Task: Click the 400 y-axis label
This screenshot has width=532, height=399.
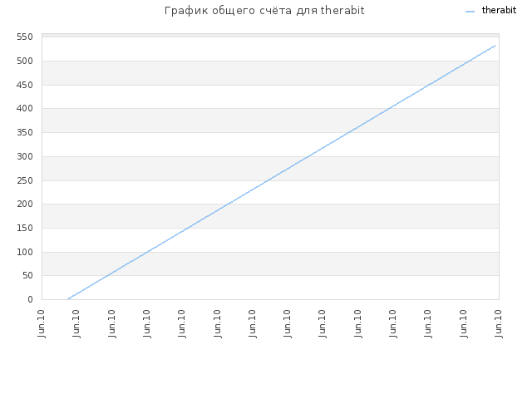Action: click(x=25, y=109)
